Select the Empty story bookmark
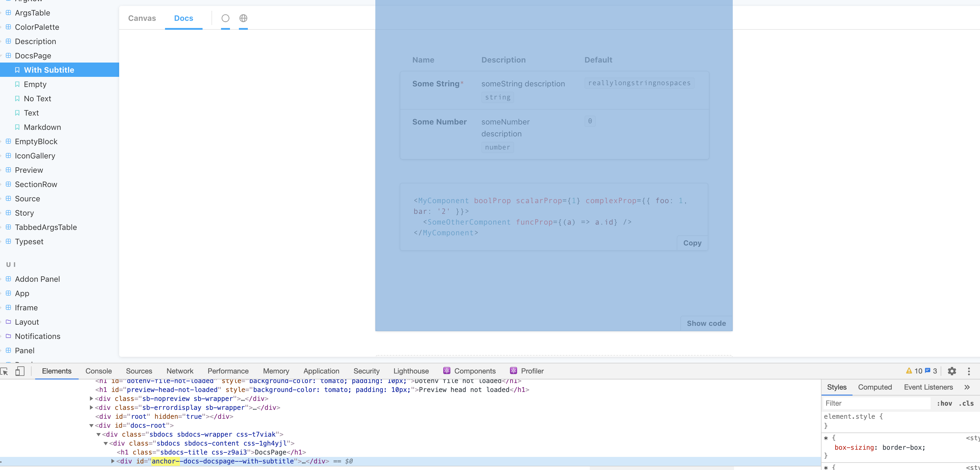The width and height of the screenshot is (980, 470). click(x=35, y=84)
